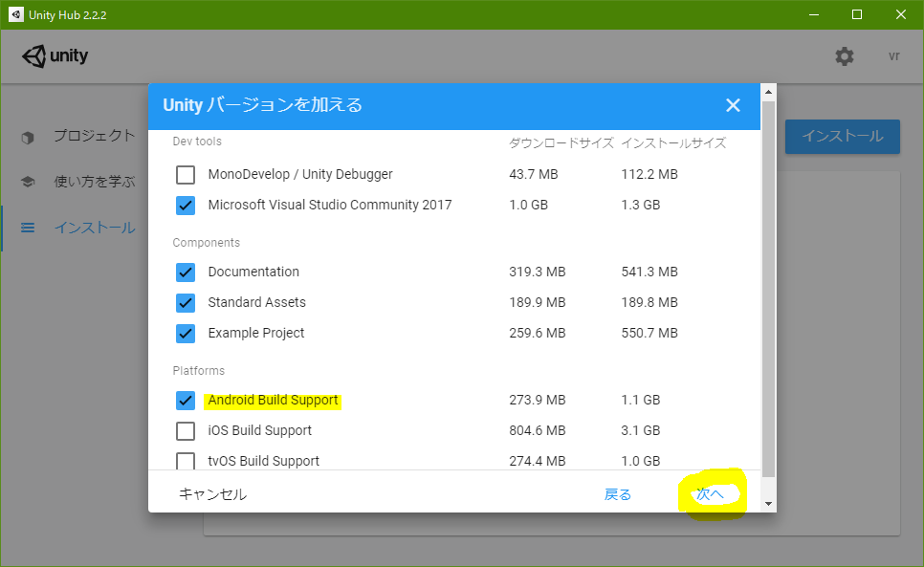Toggle Android Build Support checkbox

pyautogui.click(x=186, y=401)
